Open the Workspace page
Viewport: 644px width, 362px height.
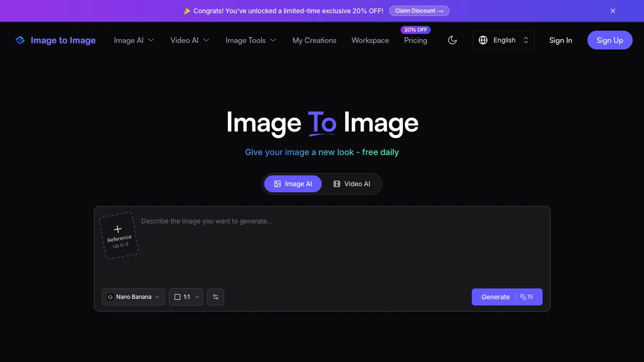coord(370,41)
